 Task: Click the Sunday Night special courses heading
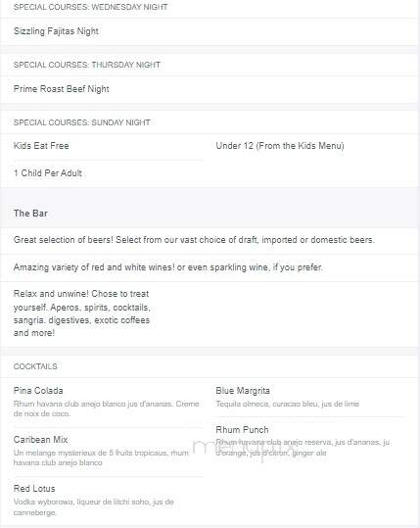click(x=82, y=122)
